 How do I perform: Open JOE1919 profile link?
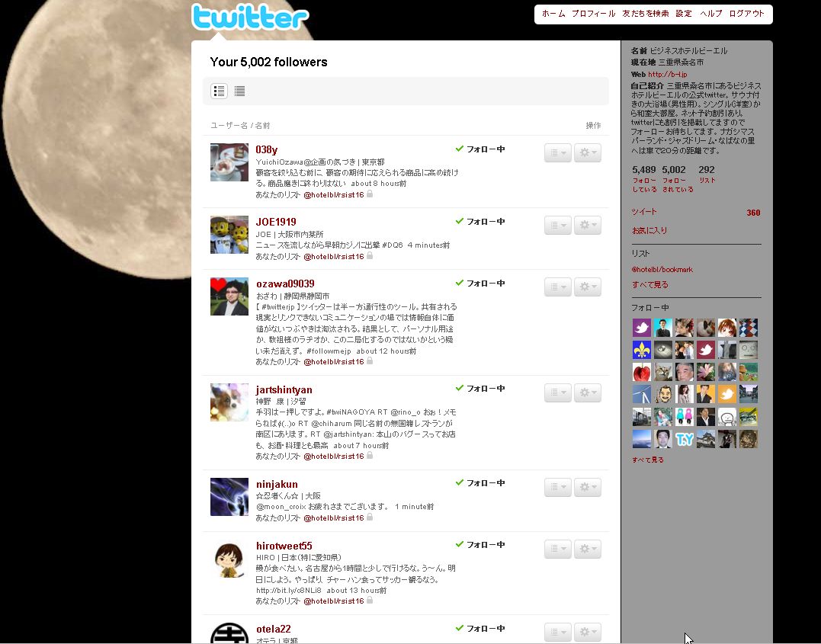pyautogui.click(x=276, y=222)
